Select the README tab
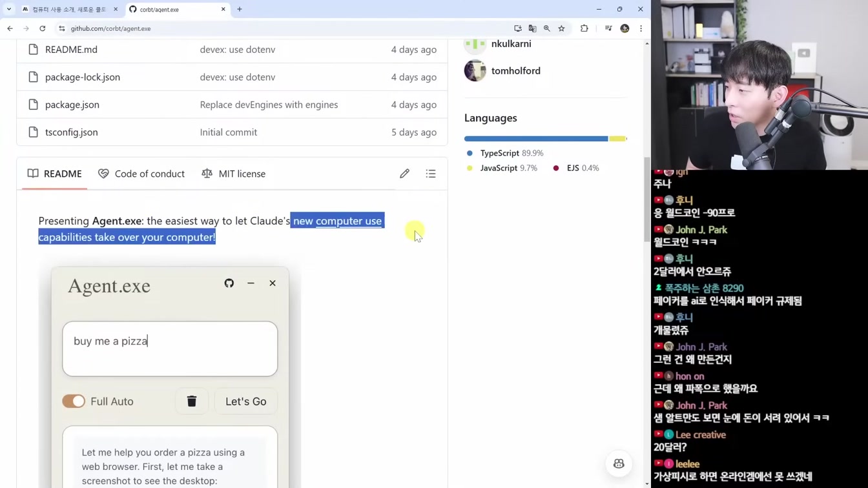This screenshot has height=488, width=868. click(55, 174)
